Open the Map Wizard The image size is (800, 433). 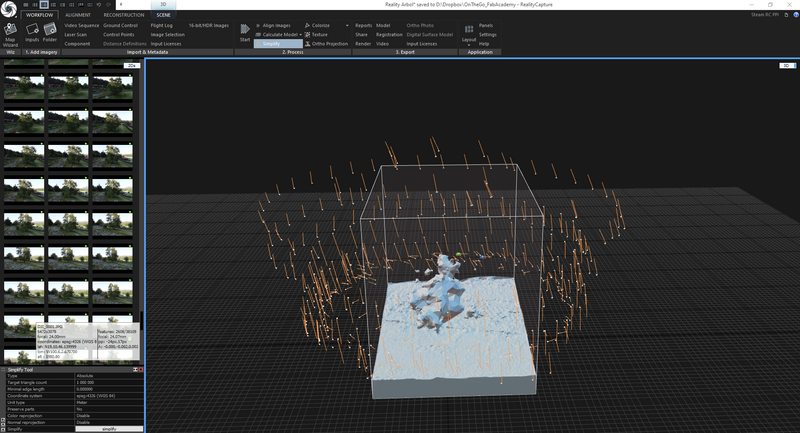(x=10, y=34)
